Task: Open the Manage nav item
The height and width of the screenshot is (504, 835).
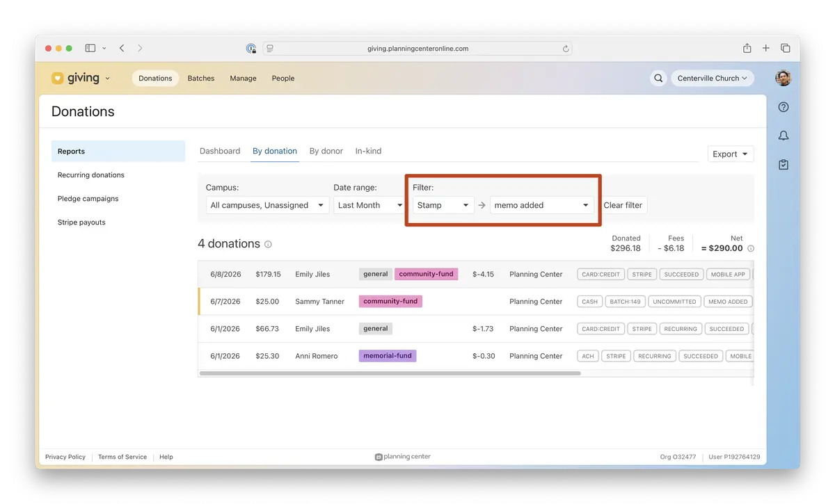Action: tap(243, 79)
